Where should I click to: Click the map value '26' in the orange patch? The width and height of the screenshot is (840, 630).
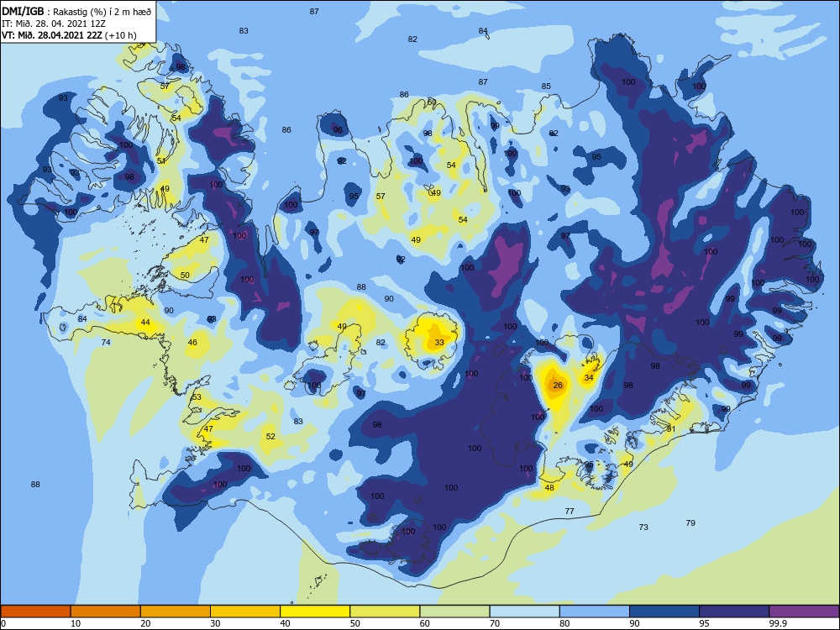pos(558,386)
